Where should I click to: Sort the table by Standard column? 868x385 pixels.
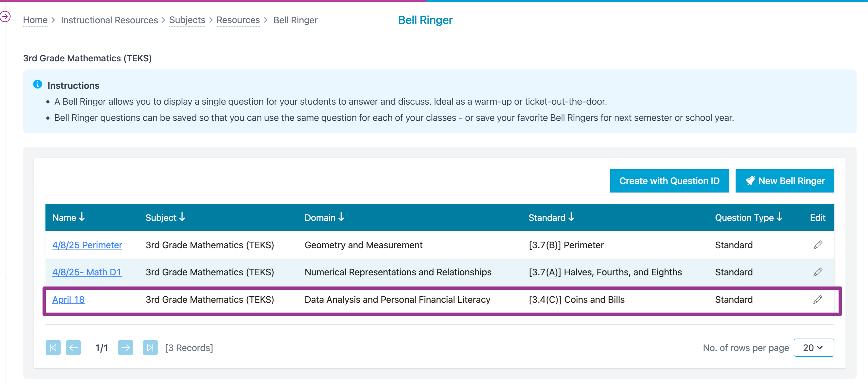pos(551,217)
